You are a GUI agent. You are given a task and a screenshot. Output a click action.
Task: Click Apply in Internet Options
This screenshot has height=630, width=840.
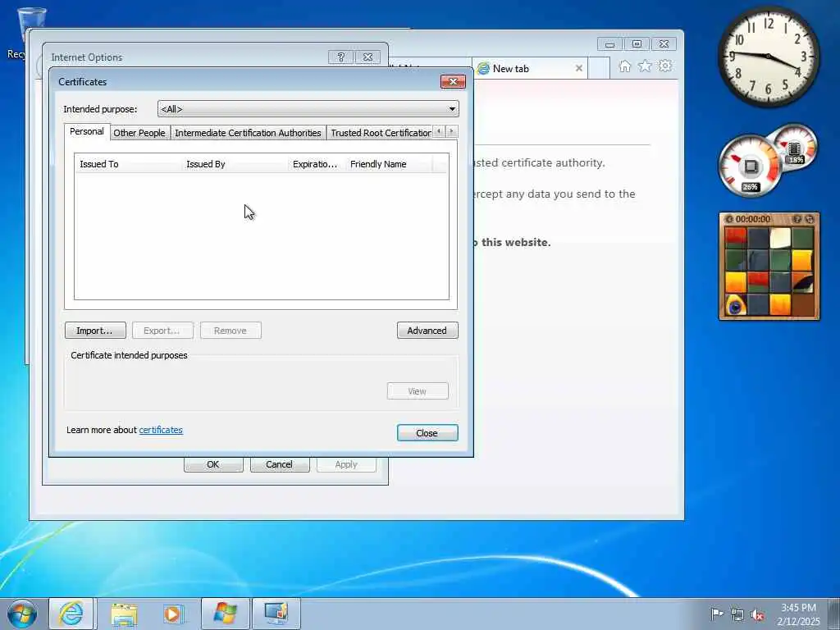coord(346,464)
